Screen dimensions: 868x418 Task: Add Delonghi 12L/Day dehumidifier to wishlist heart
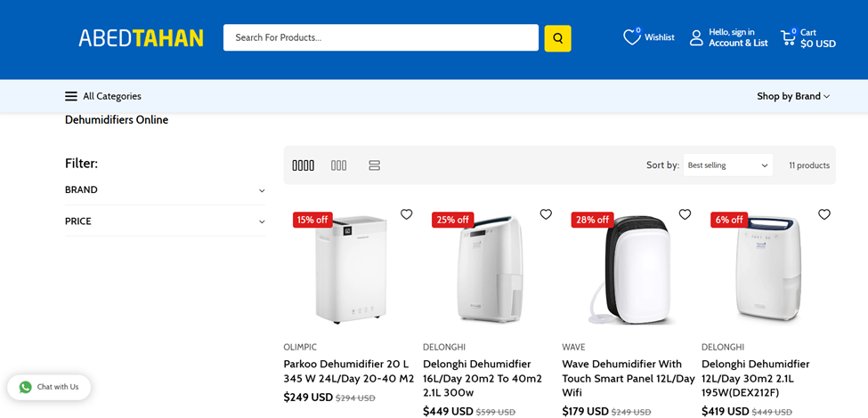(824, 214)
